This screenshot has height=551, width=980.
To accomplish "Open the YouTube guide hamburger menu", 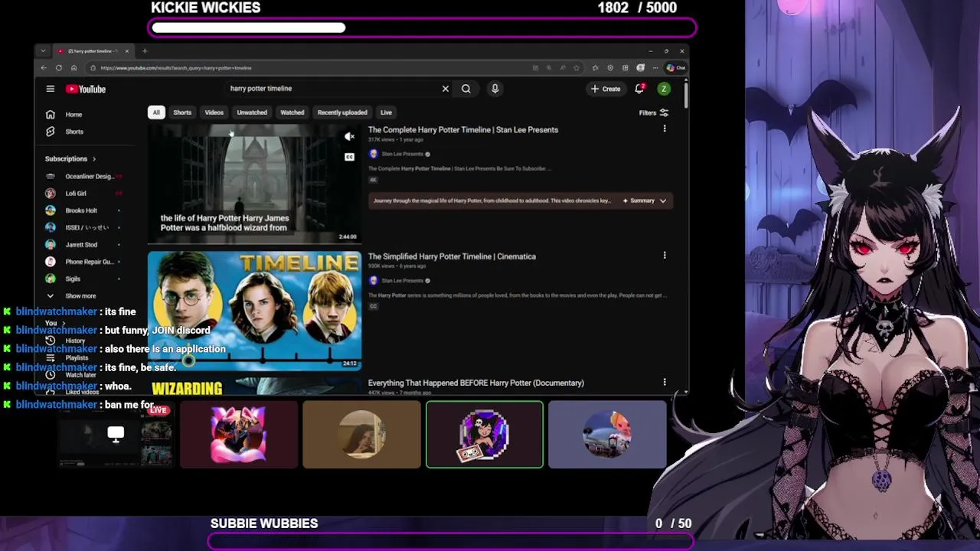I will tap(50, 89).
